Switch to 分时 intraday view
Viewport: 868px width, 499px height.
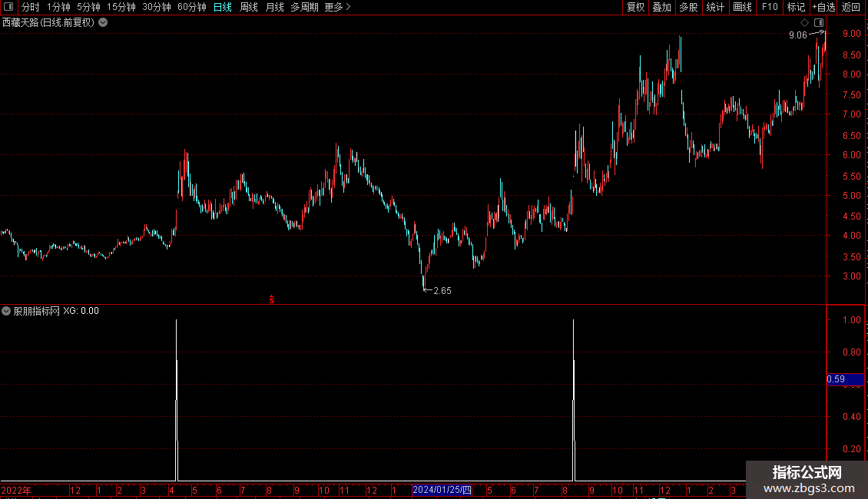pos(31,7)
